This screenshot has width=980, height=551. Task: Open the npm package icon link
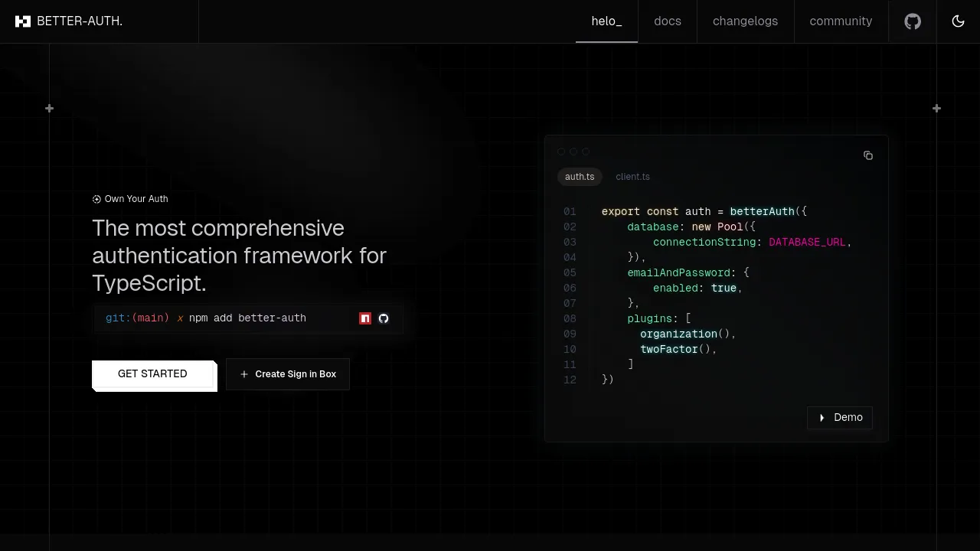[x=365, y=318]
